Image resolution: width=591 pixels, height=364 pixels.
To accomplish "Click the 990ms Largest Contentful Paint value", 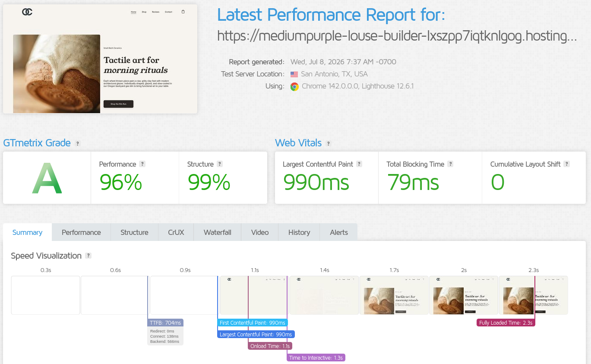I will 316,182.
